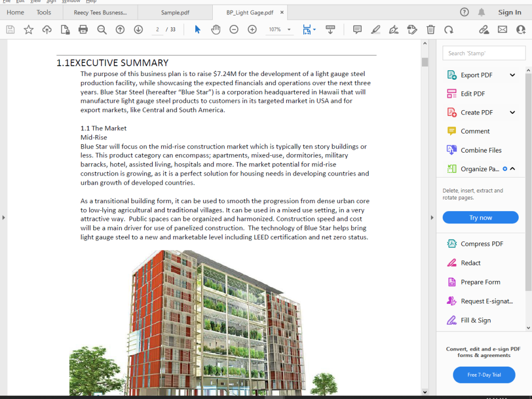Viewport: 532px width, 399px height.
Task: Click the scrolling mode icon
Action: click(x=330, y=29)
